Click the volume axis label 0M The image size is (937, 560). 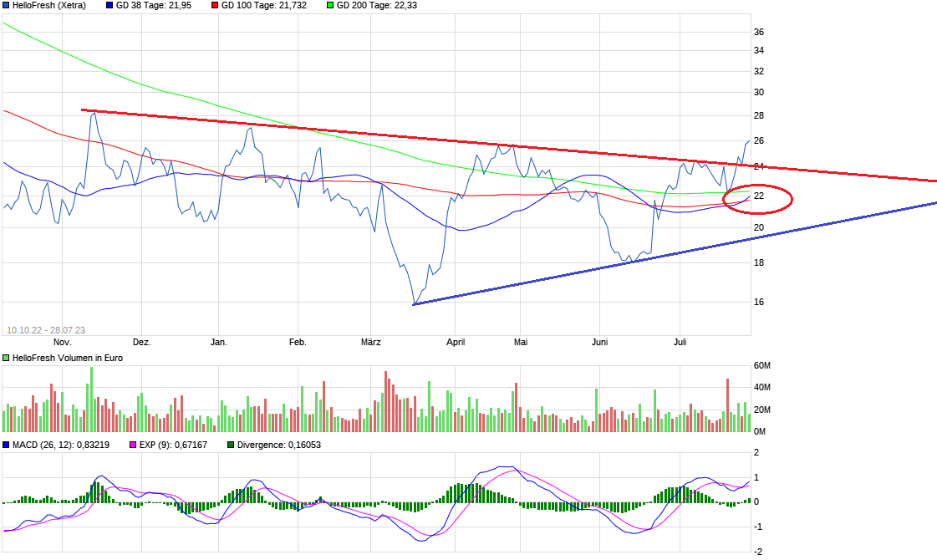click(760, 431)
